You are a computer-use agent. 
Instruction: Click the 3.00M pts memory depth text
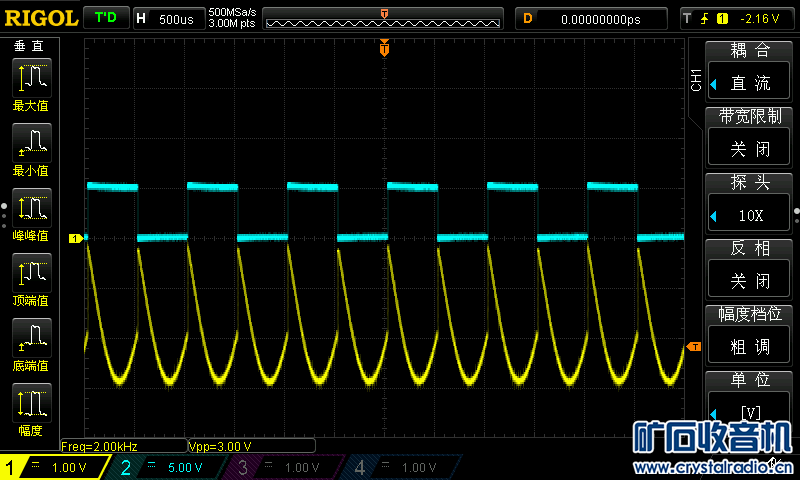(x=232, y=23)
